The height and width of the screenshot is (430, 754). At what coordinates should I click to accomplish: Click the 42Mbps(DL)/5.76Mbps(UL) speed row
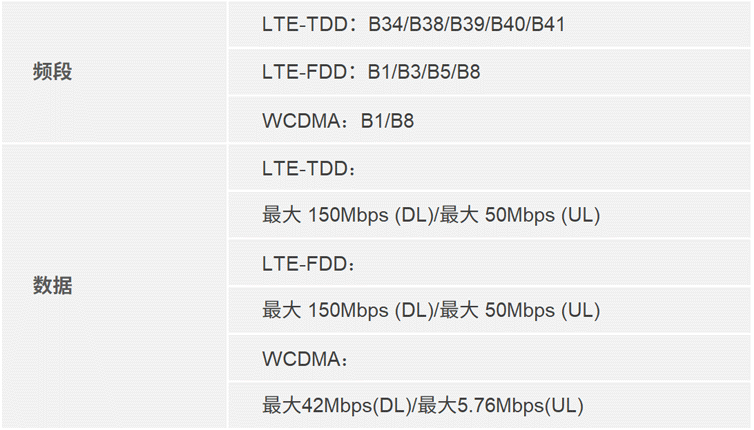pyautogui.click(x=489, y=405)
